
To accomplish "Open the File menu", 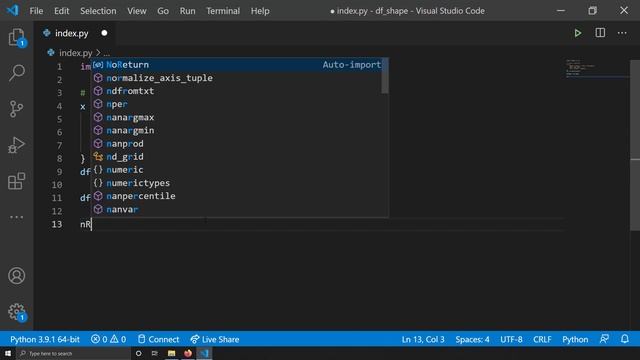I will tap(36, 11).
